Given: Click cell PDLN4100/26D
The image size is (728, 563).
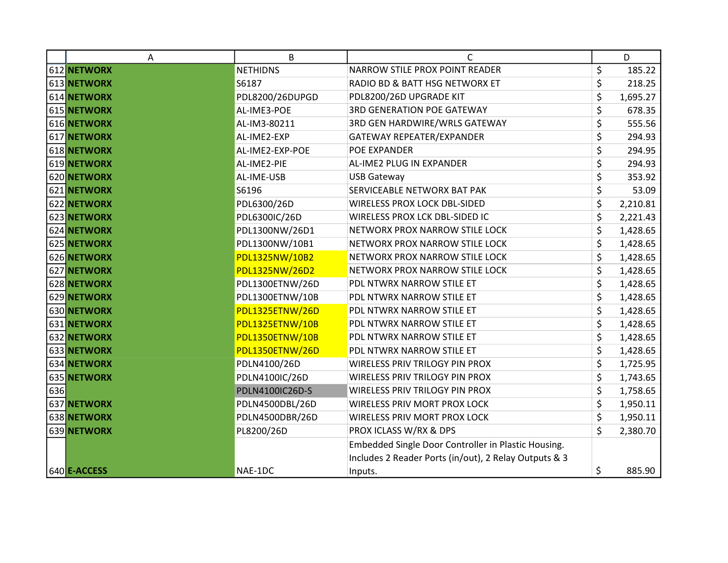Looking at the screenshot, I should click(x=291, y=364).
